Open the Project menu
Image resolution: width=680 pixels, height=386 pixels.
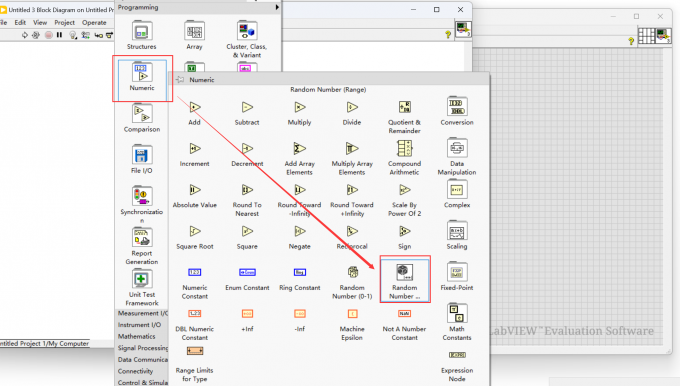(64, 23)
